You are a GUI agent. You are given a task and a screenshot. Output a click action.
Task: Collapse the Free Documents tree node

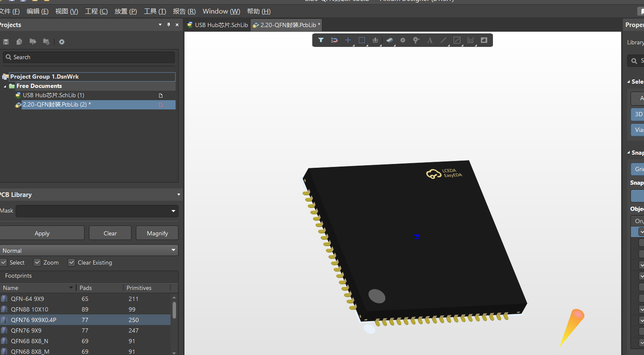click(5, 86)
